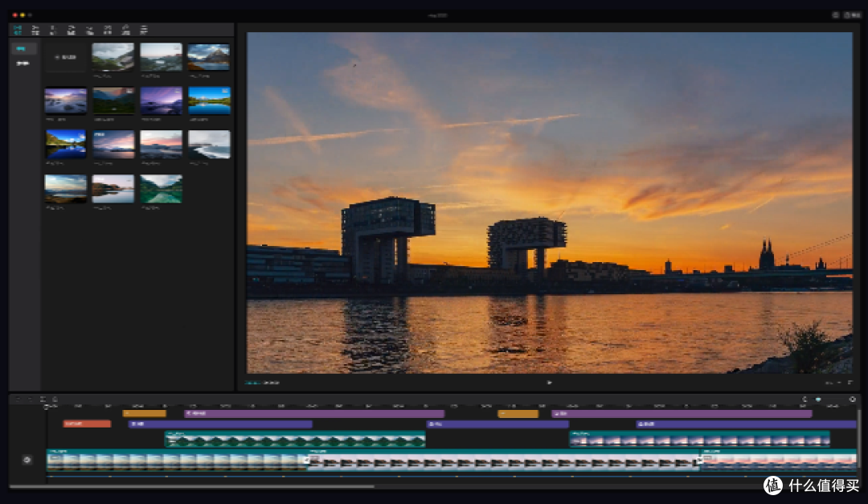Select the first orange clip on the top track
The height and width of the screenshot is (504, 868).
(x=145, y=414)
